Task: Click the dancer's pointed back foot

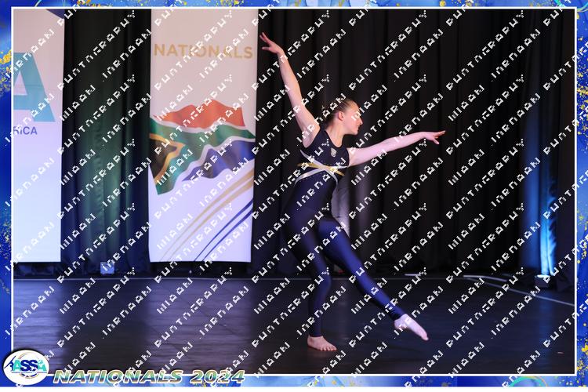Action: [412, 326]
